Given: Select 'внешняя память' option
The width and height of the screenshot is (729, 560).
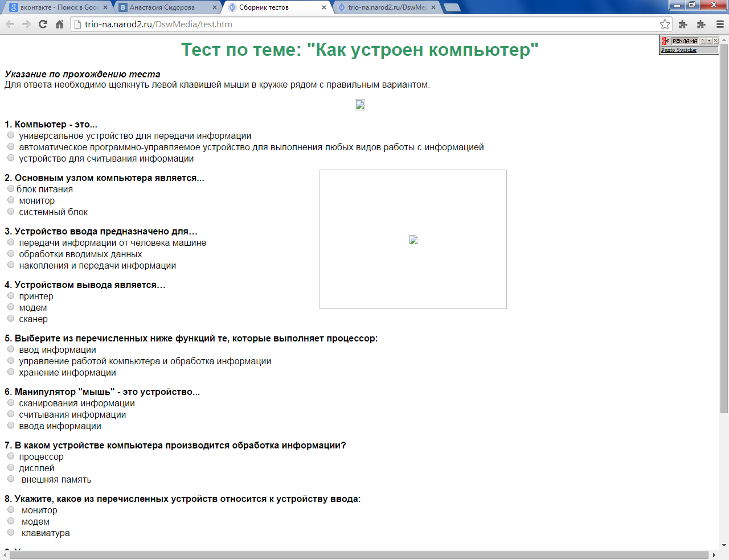Looking at the screenshot, I should [11, 479].
